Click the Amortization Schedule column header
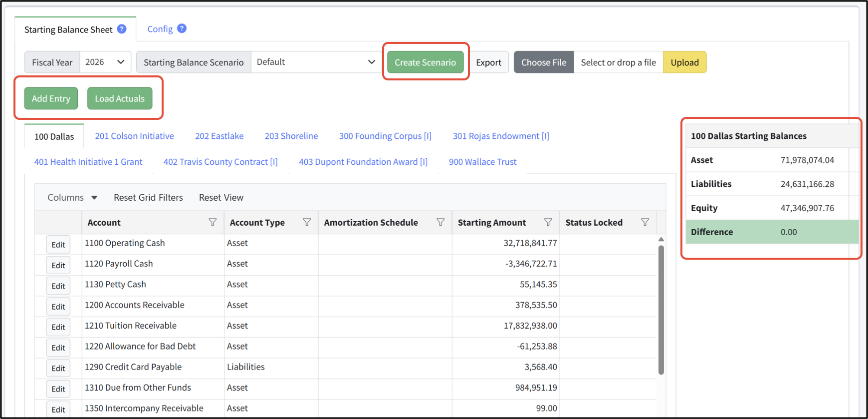This screenshot has width=868, height=419. [371, 222]
